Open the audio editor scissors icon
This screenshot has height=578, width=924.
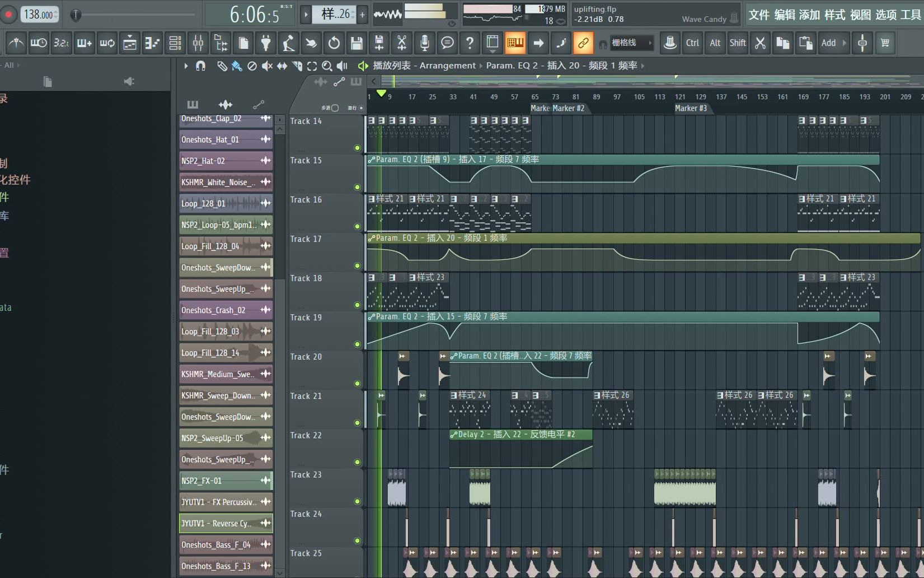click(402, 43)
